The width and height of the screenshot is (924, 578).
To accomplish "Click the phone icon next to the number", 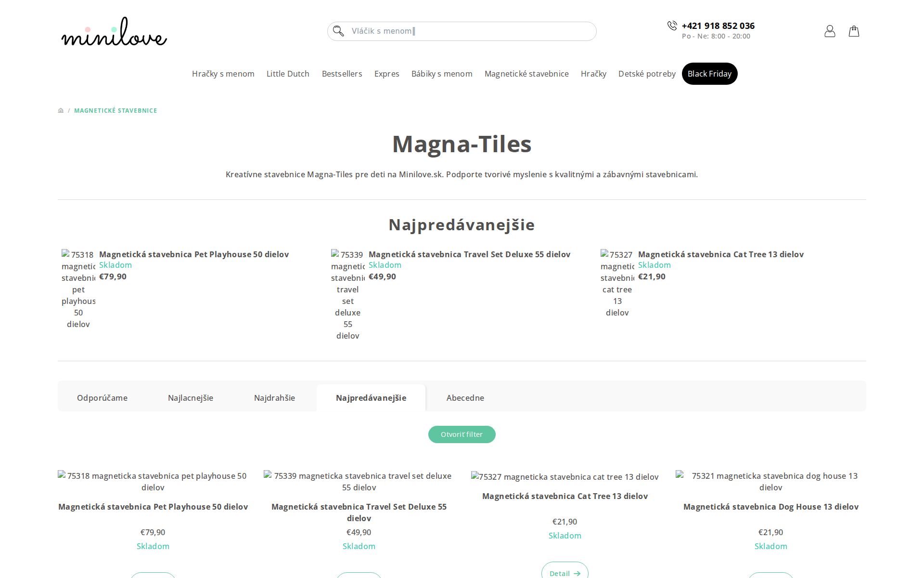I will pyautogui.click(x=672, y=26).
